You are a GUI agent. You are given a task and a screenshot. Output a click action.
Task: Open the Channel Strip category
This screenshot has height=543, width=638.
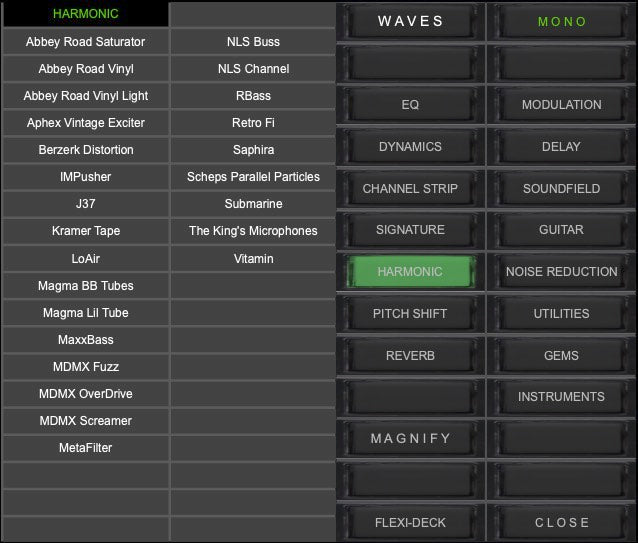[x=410, y=189]
